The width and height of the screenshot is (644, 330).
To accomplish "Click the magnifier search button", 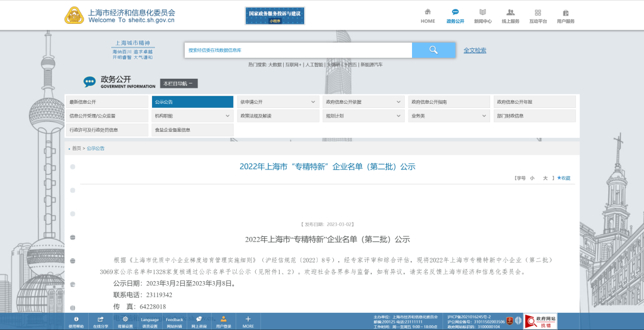I will pos(434,50).
